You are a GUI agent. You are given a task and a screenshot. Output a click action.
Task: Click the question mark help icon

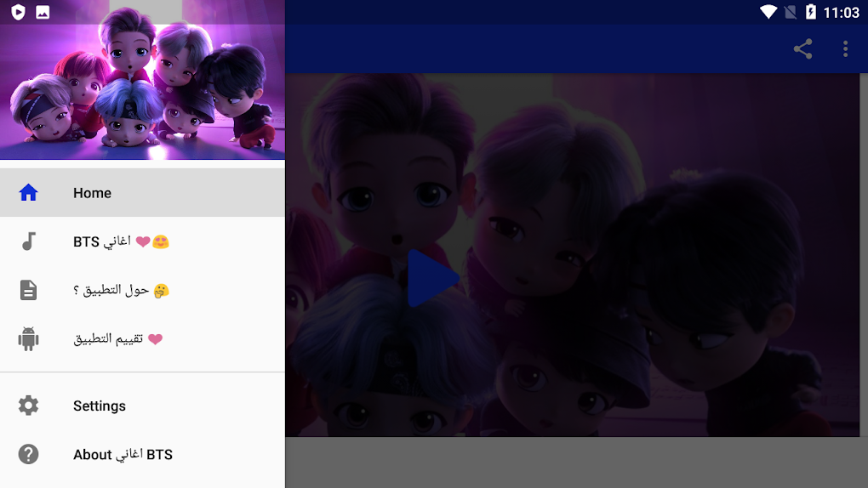click(x=28, y=454)
